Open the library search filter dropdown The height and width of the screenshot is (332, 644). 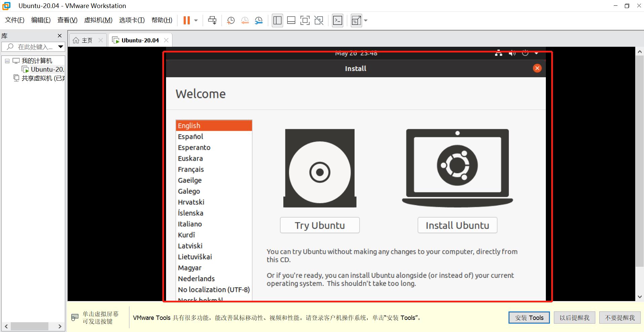click(x=61, y=47)
